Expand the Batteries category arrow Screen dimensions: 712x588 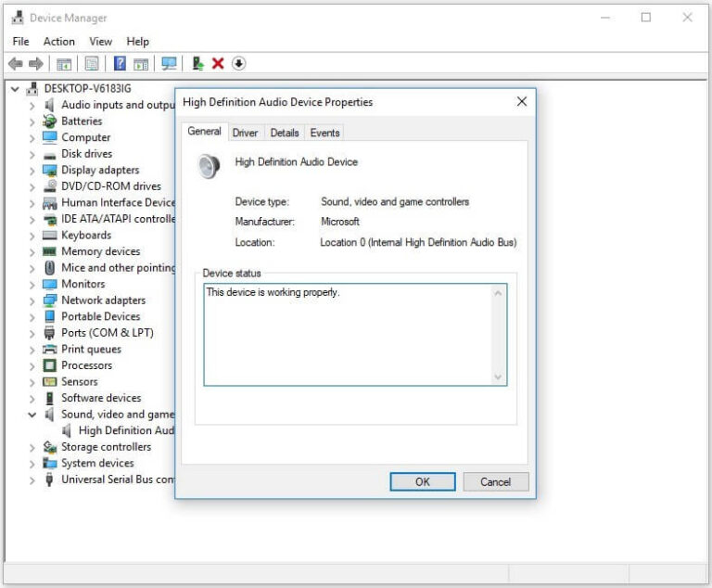coord(32,121)
